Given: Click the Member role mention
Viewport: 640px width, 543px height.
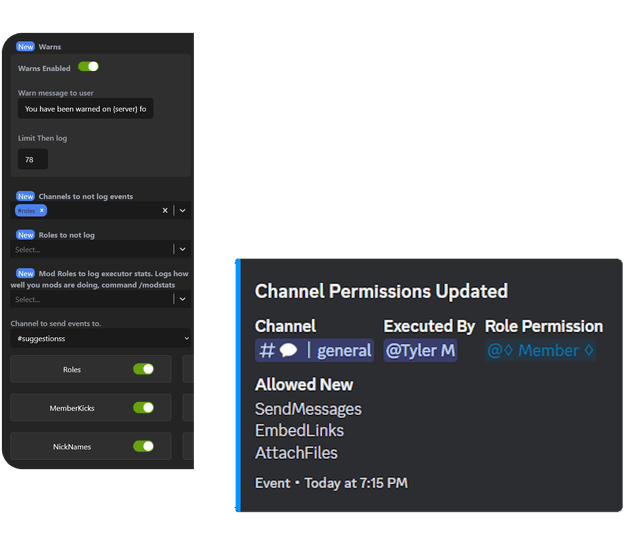Looking at the screenshot, I should click(x=541, y=350).
